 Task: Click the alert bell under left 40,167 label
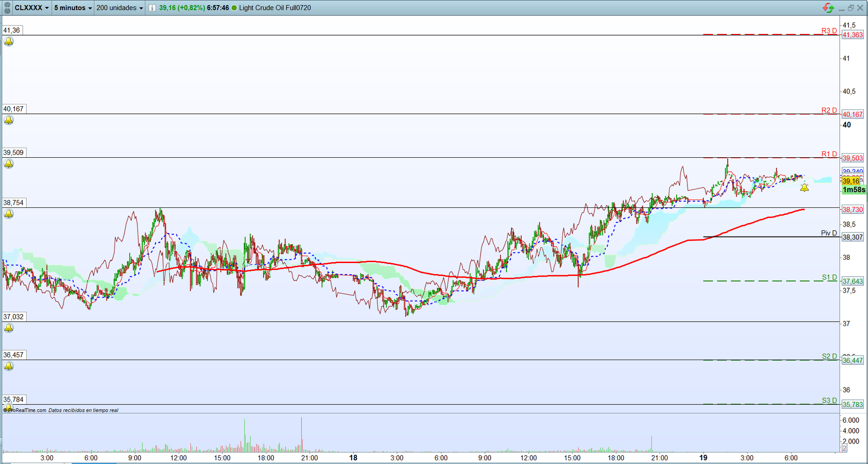click(x=9, y=120)
